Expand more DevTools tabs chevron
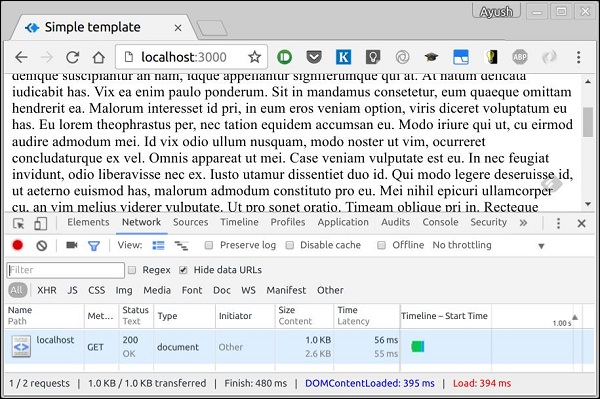Image resolution: width=600 pixels, height=399 pixels. (523, 223)
